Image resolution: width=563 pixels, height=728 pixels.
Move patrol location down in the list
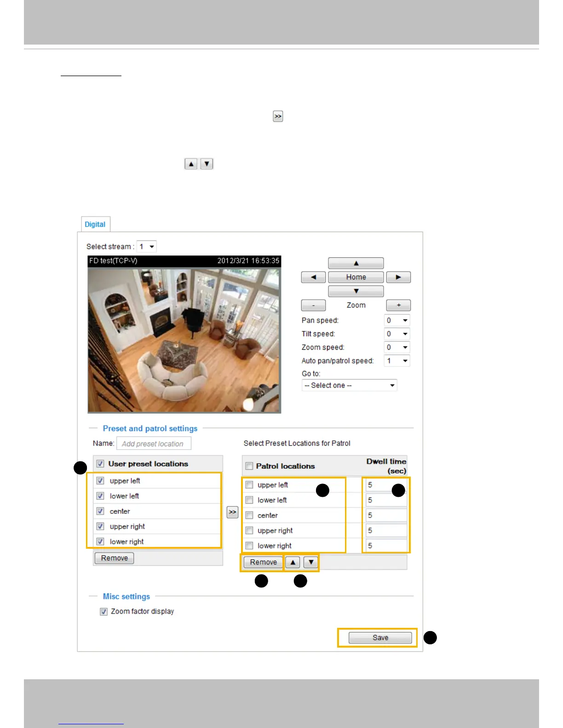coord(311,562)
